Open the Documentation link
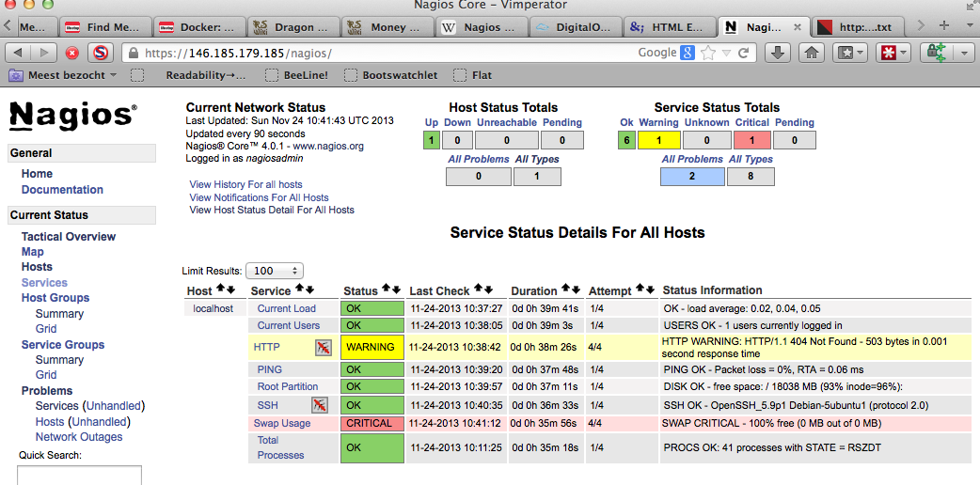980x485 pixels. (62, 189)
